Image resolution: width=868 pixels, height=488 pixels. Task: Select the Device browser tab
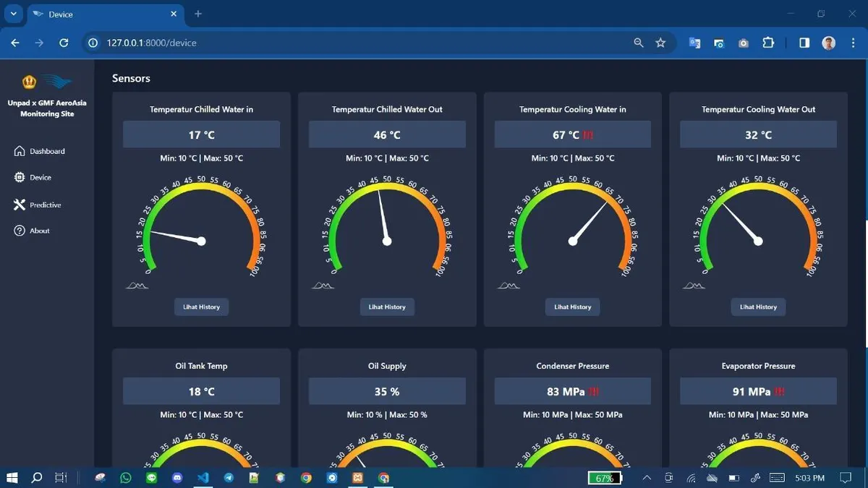(105, 14)
